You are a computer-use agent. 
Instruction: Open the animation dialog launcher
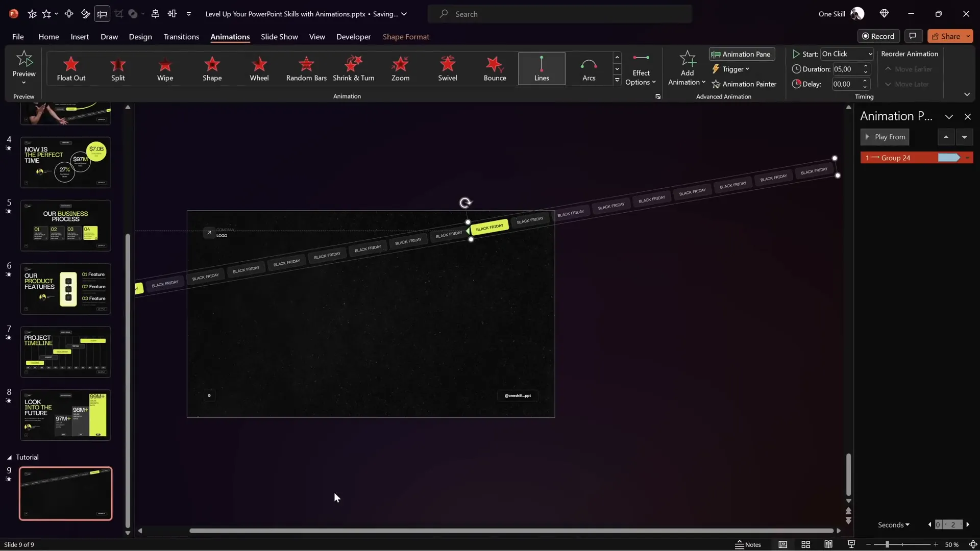point(658,96)
